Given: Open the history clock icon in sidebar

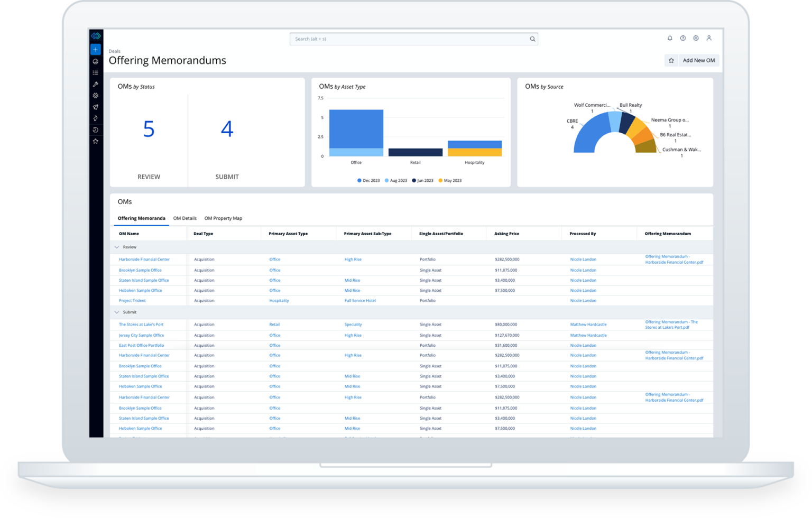Looking at the screenshot, I should coord(96,130).
